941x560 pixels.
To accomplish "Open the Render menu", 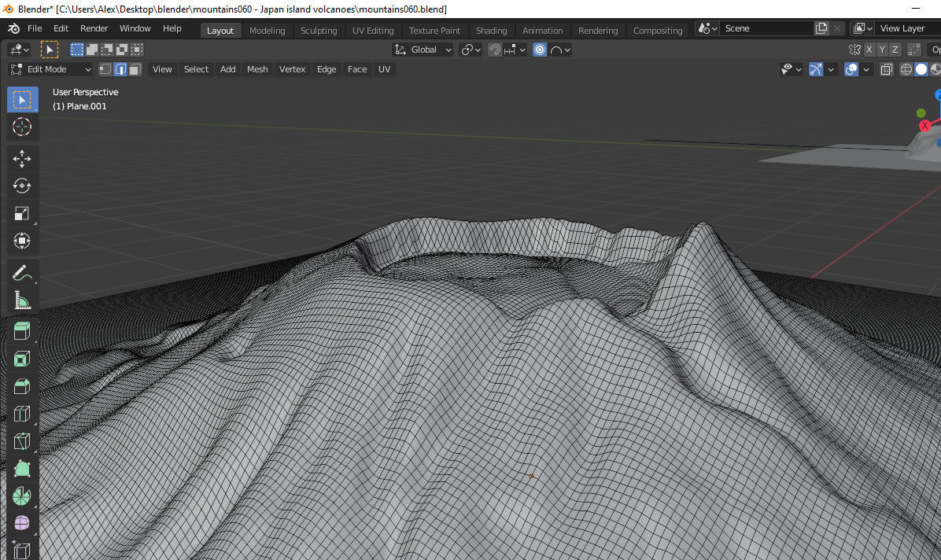I will pyautogui.click(x=94, y=28).
